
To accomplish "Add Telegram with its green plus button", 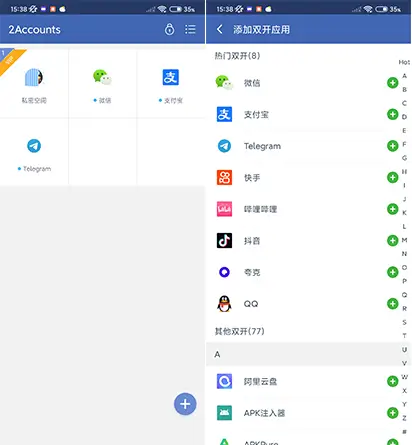I will pos(392,146).
